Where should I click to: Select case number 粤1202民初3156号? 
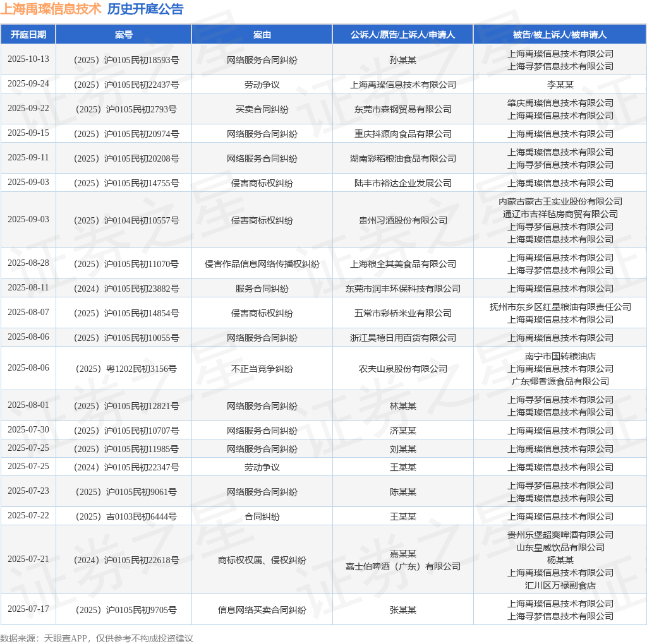pos(126,369)
